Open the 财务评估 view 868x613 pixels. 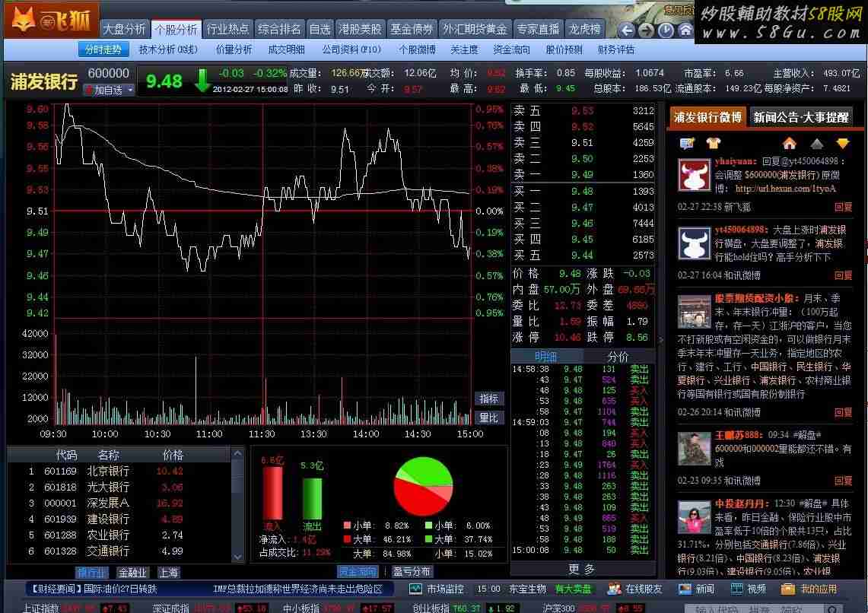click(x=616, y=49)
